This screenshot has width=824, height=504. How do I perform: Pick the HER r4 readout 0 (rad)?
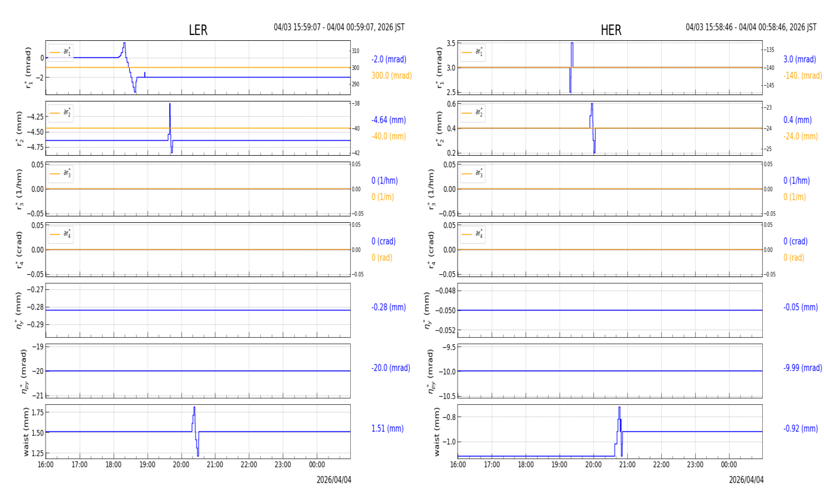[x=794, y=258]
